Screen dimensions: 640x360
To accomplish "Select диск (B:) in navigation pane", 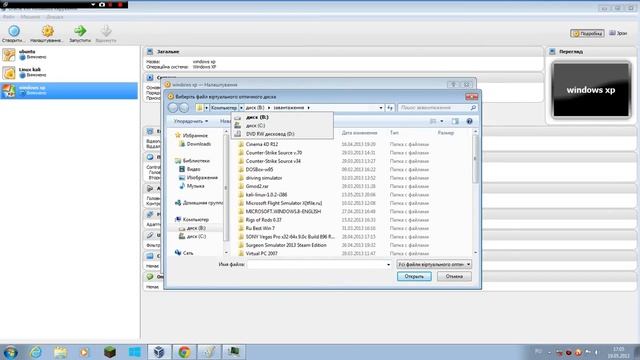I will (x=196, y=228).
